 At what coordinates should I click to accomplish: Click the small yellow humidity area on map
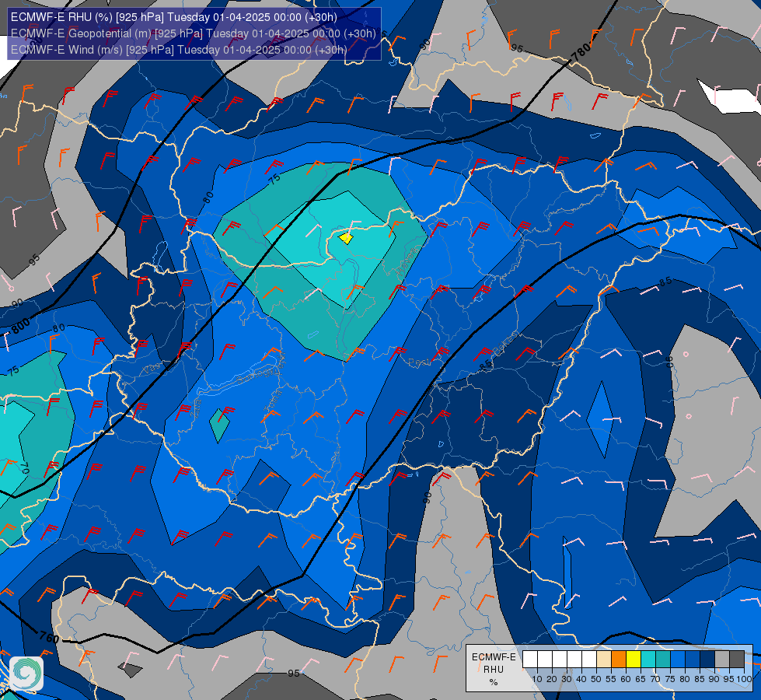click(x=346, y=238)
